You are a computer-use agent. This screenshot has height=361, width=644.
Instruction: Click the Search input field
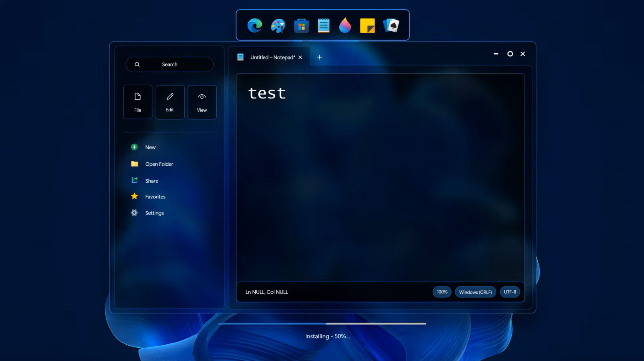tap(169, 64)
